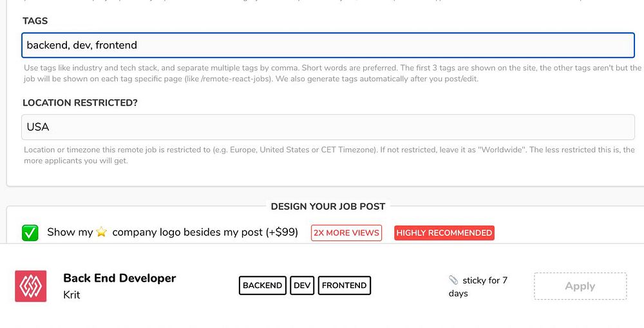Select the FRONTEND tag badge
This screenshot has height=328, width=644.
coord(344,285)
